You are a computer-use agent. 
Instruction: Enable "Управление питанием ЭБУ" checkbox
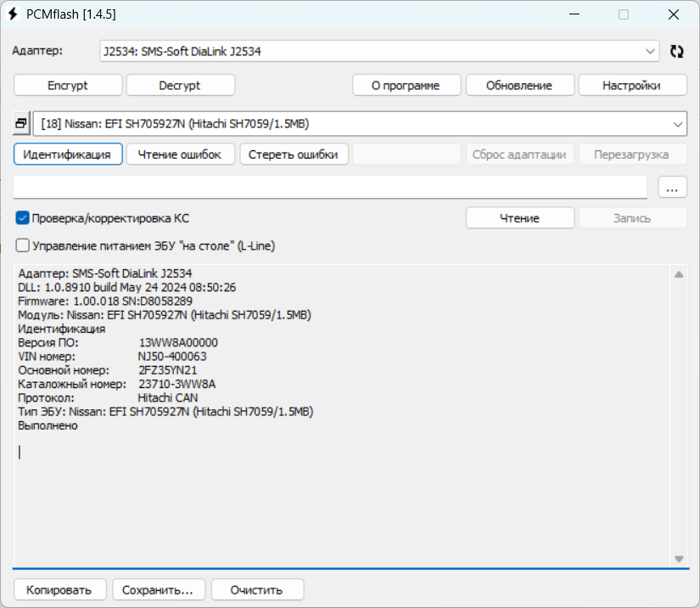pos(22,246)
